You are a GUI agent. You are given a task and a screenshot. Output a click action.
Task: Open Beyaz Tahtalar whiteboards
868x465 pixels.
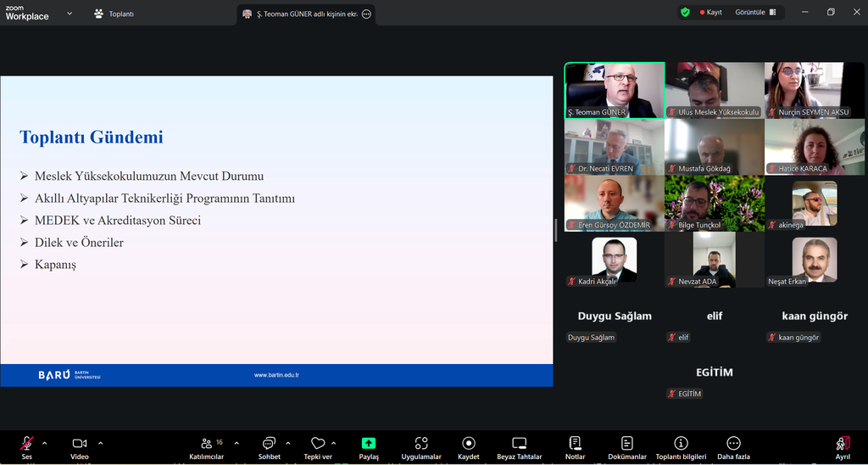520,445
